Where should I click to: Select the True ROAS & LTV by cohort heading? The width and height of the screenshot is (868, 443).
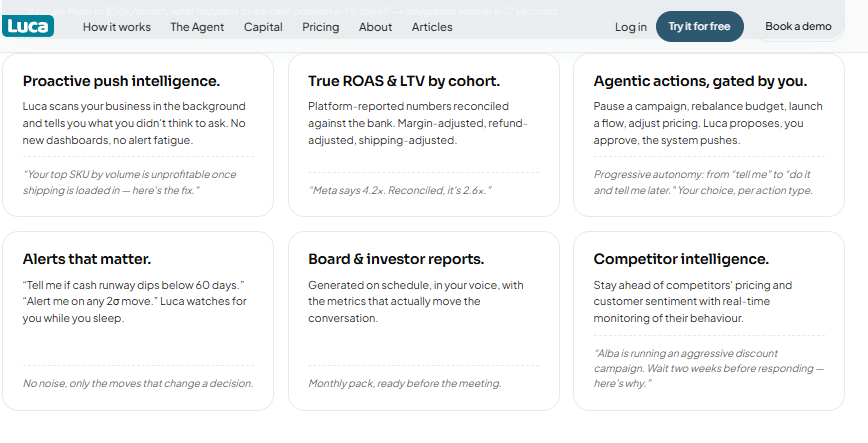pyautogui.click(x=404, y=81)
